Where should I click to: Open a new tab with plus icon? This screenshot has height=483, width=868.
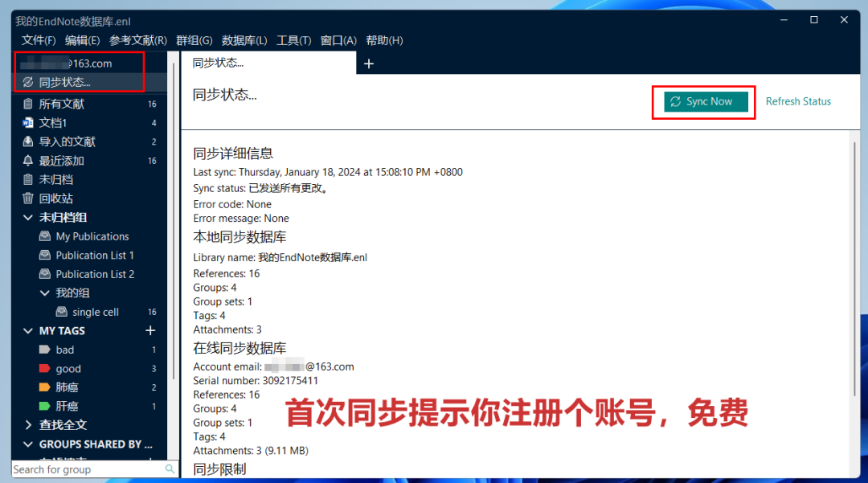click(x=369, y=64)
